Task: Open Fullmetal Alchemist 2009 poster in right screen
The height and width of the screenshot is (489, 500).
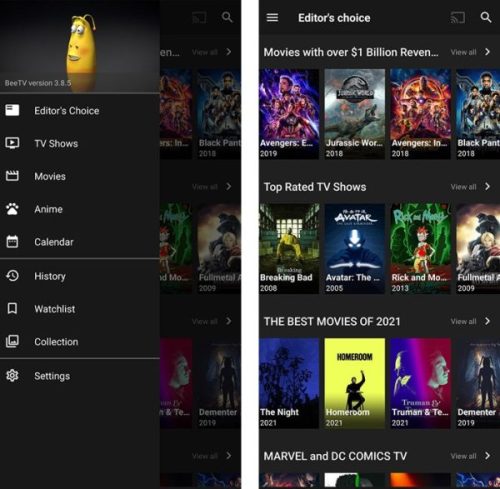Action: click(478, 249)
